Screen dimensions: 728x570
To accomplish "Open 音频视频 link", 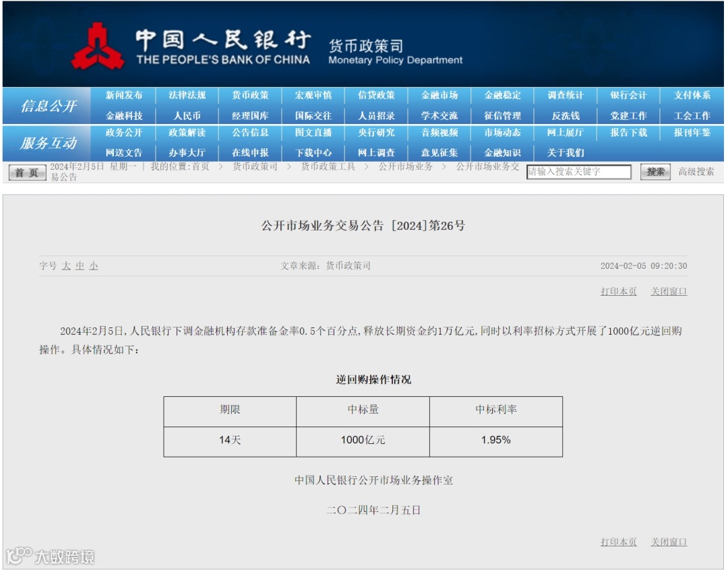I will tap(439, 133).
